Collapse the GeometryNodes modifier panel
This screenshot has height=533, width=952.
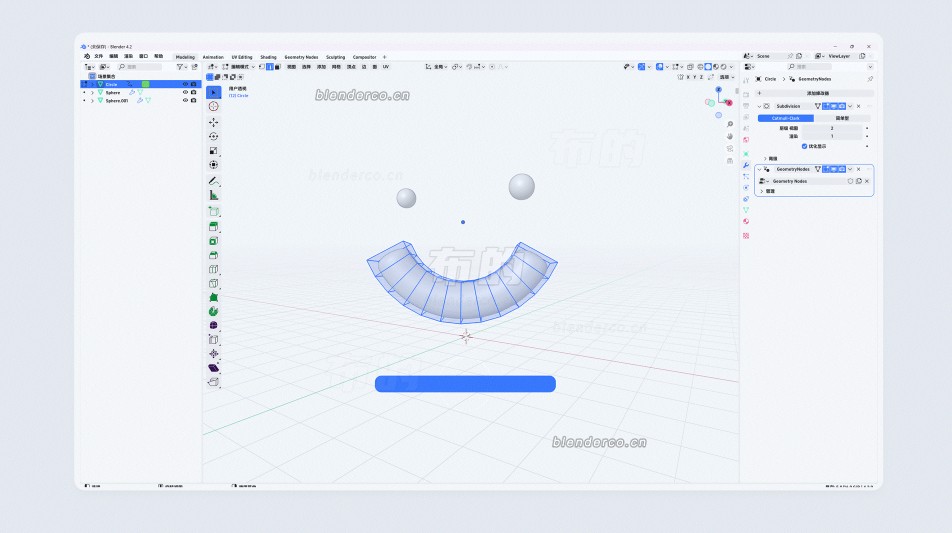[x=759, y=169]
